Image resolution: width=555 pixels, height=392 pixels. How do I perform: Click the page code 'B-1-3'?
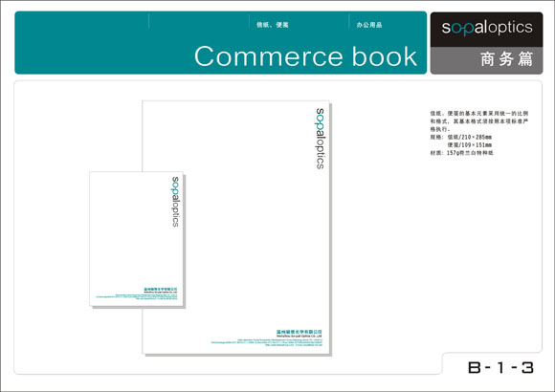point(500,367)
